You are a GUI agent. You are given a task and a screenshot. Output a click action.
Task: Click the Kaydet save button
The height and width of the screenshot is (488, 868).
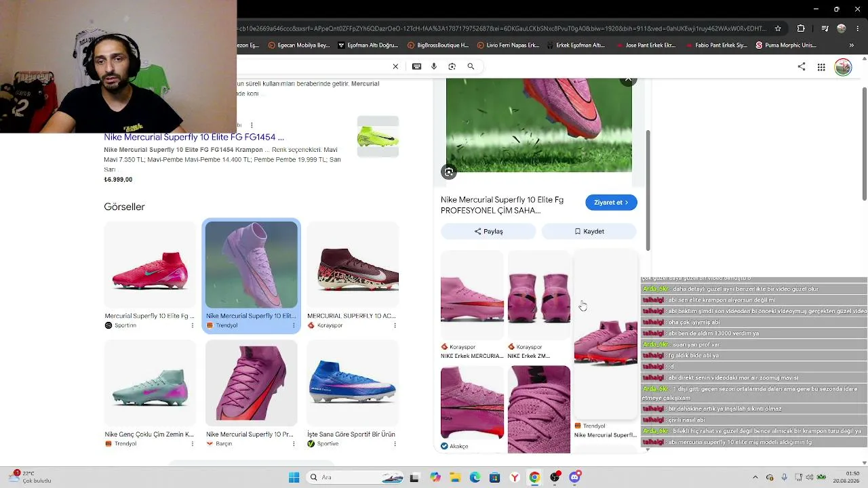589,231
